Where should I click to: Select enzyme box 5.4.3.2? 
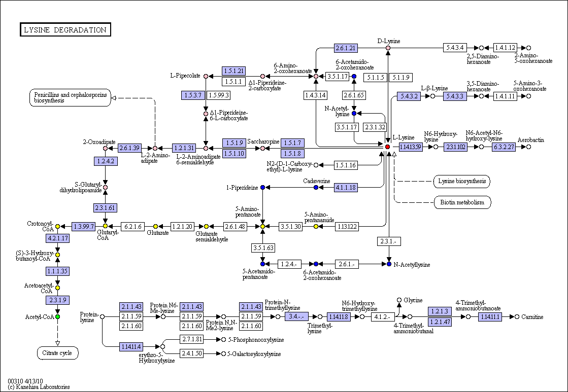click(409, 96)
